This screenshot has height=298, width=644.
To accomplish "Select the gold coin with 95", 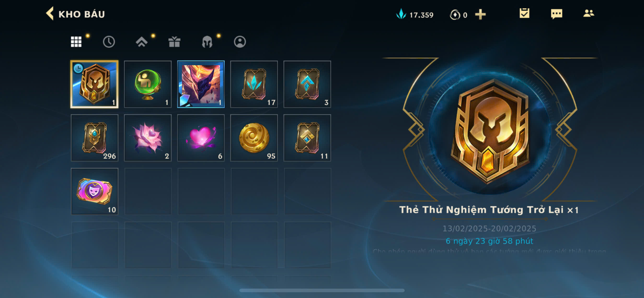I will point(254,138).
